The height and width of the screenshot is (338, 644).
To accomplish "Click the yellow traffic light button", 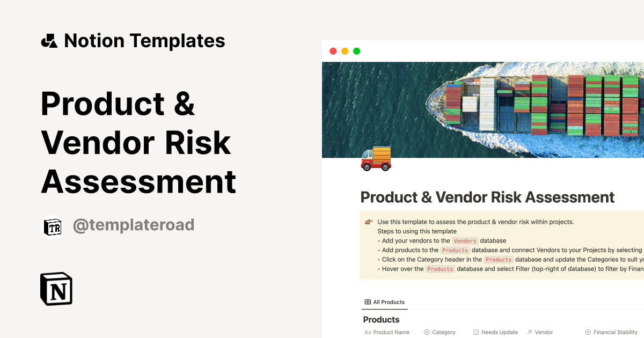I will (x=345, y=51).
